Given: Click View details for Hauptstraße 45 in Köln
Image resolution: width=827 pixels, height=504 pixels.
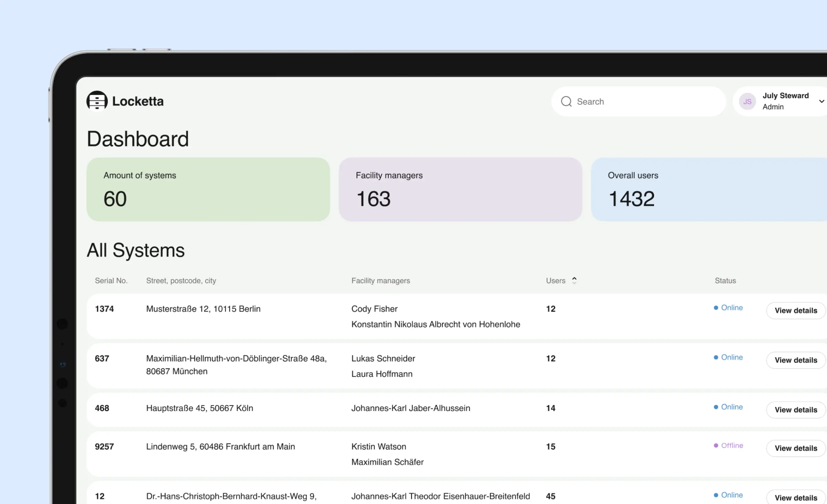Looking at the screenshot, I should point(796,409).
